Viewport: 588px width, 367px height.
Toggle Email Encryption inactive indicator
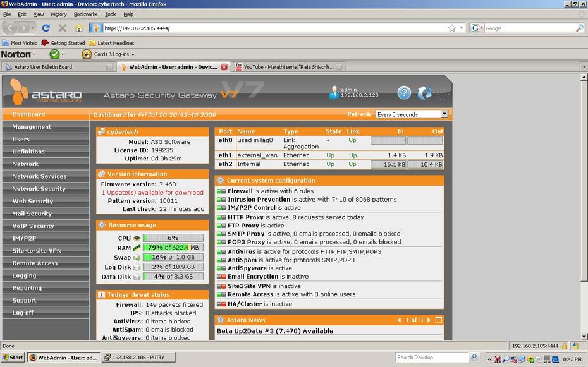[221, 277]
